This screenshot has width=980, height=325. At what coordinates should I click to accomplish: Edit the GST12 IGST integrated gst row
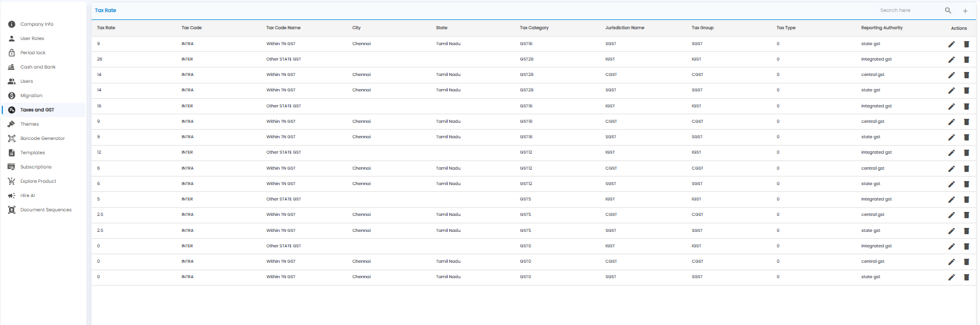tap(951, 153)
